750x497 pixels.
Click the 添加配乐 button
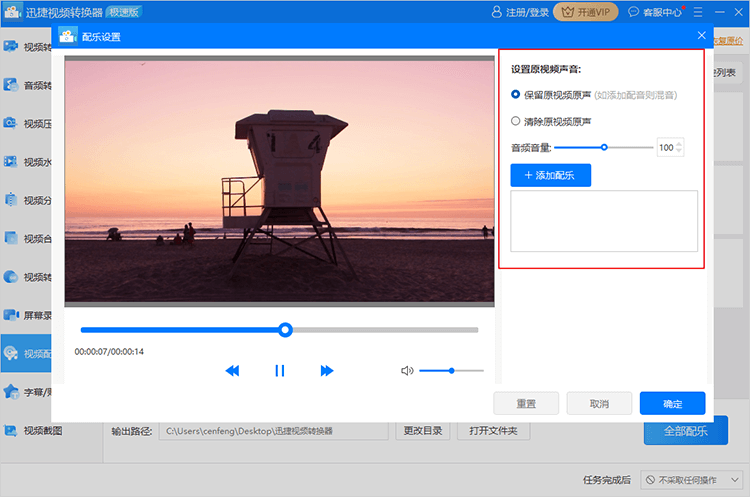click(x=550, y=175)
